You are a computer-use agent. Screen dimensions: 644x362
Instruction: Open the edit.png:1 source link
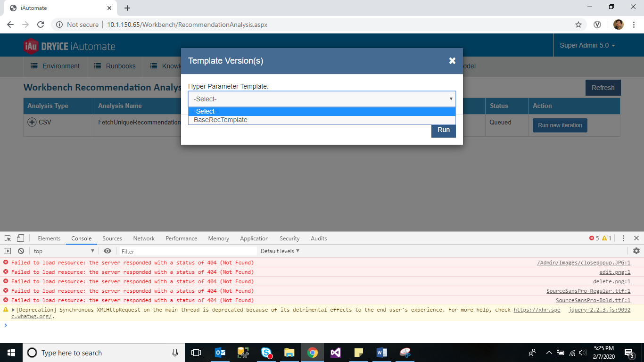[615, 272]
